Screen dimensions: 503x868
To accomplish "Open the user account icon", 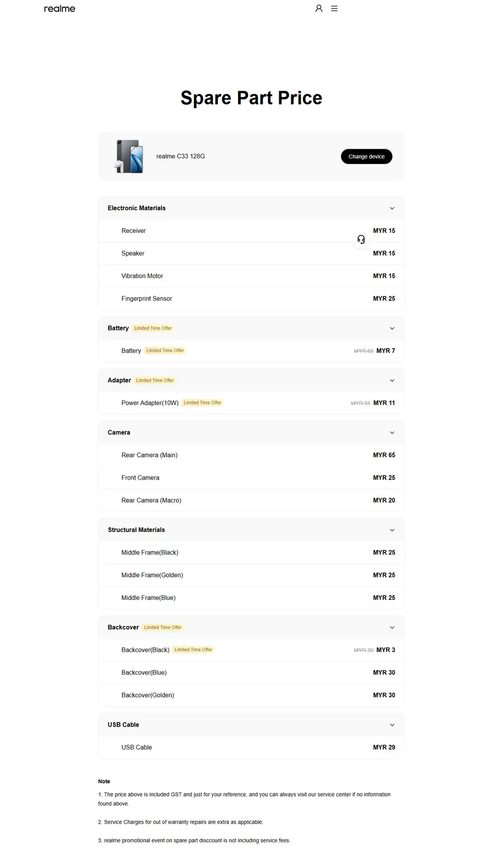I will 319,9.
